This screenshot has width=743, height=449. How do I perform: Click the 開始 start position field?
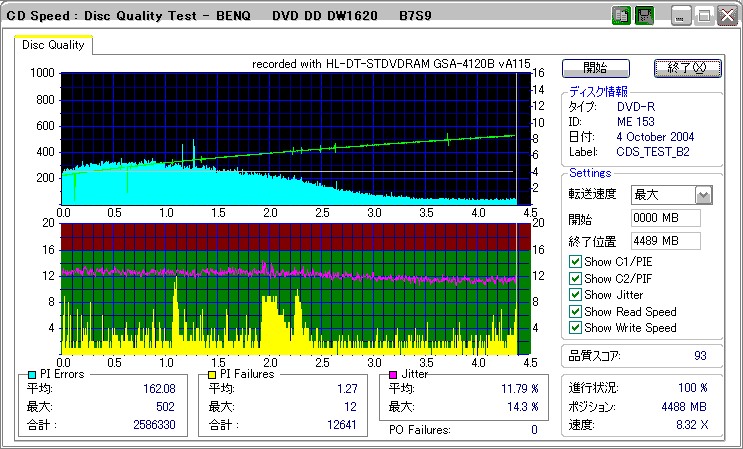pyautogui.click(x=665, y=217)
